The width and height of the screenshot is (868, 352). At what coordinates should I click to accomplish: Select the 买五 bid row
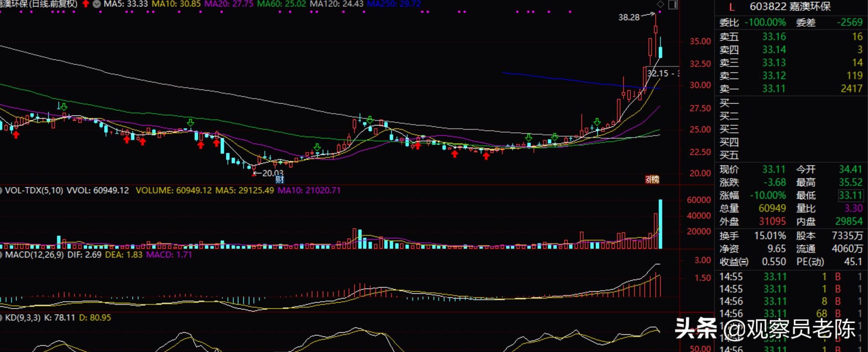[791, 155]
